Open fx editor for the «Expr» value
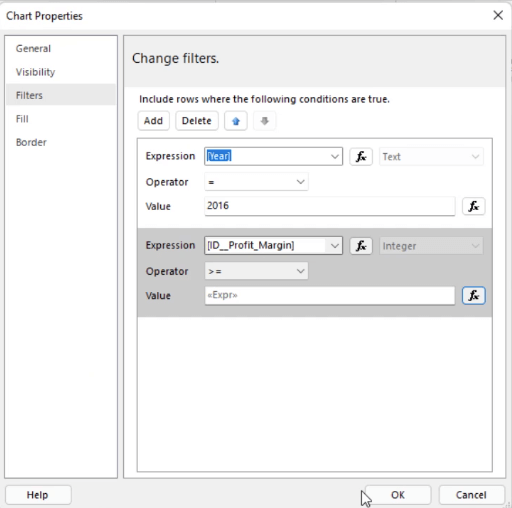512x508 pixels. click(473, 295)
